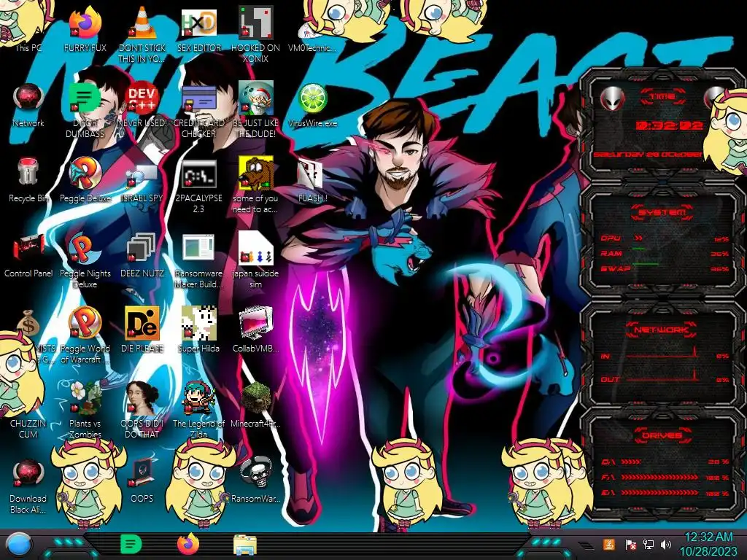Viewport: 747px width, 560px height.
Task: Click the RAM 36% value
Action: click(x=719, y=254)
